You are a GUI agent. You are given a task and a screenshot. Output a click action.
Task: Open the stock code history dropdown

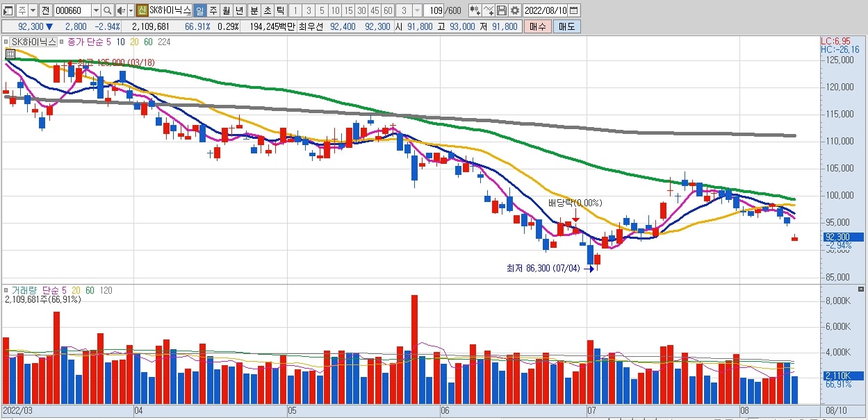click(x=96, y=10)
